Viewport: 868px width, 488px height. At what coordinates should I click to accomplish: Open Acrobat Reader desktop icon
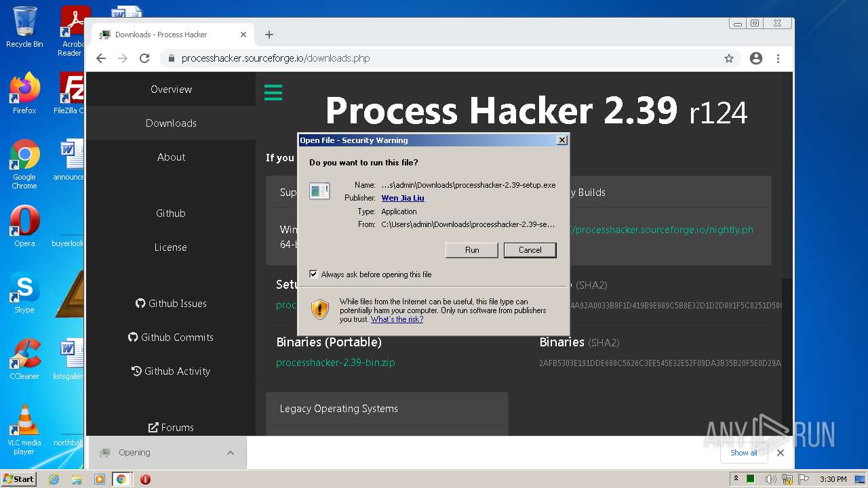[71, 31]
